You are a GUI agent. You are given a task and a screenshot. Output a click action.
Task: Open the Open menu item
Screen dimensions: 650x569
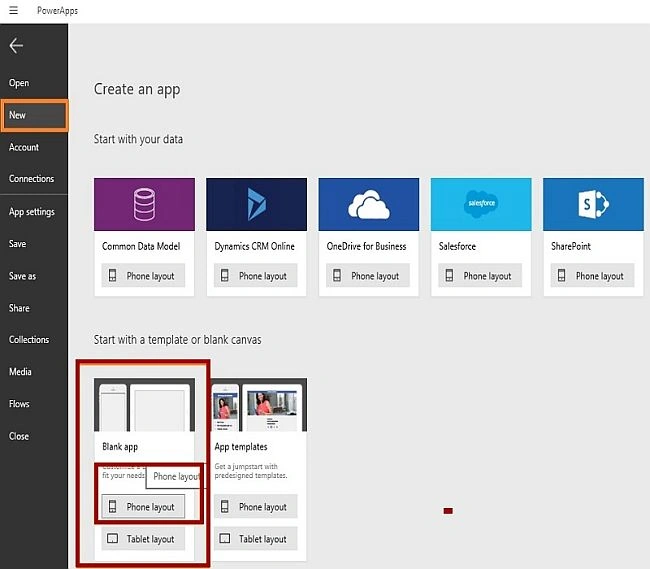pos(19,83)
